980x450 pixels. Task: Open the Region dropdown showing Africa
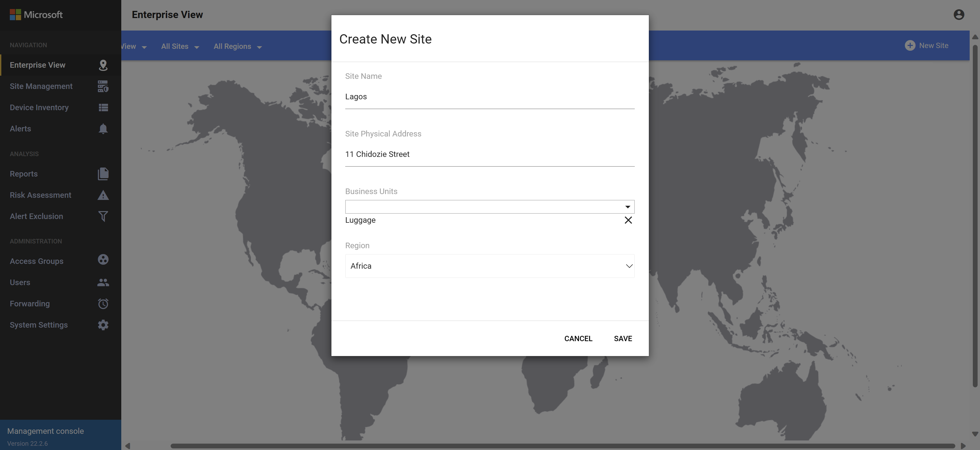click(490, 266)
